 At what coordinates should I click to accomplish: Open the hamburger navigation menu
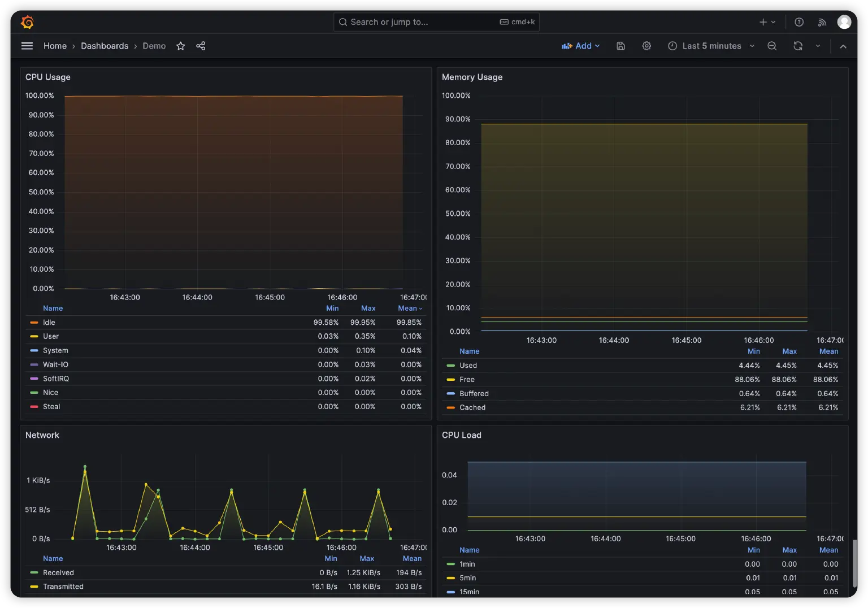pyautogui.click(x=27, y=46)
